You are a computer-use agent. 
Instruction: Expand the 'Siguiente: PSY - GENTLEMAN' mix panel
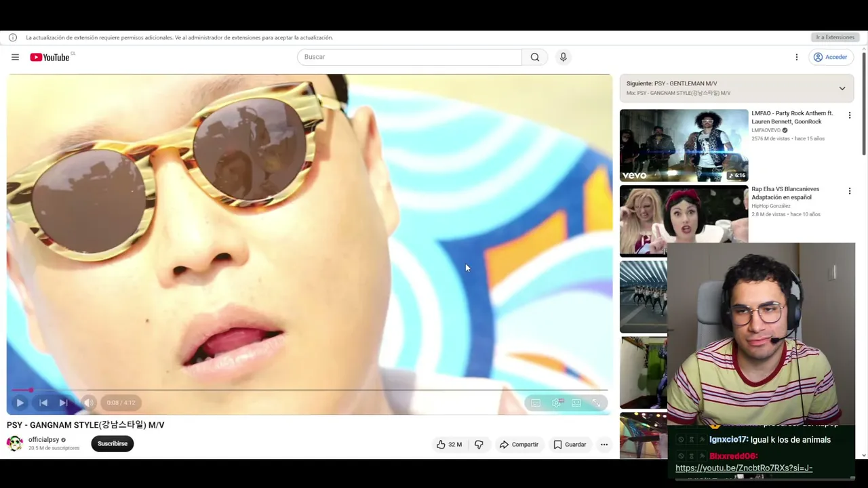coord(842,88)
